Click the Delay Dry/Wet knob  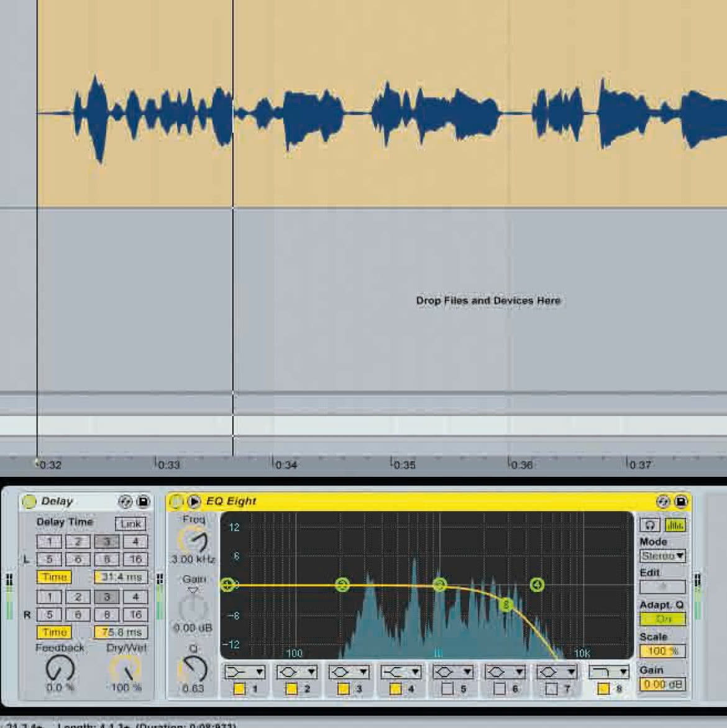point(126,670)
